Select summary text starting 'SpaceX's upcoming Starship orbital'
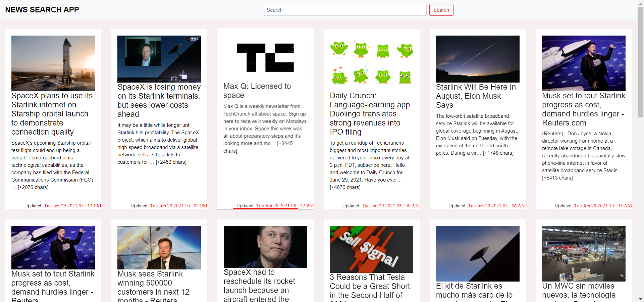 pyautogui.click(x=52, y=165)
